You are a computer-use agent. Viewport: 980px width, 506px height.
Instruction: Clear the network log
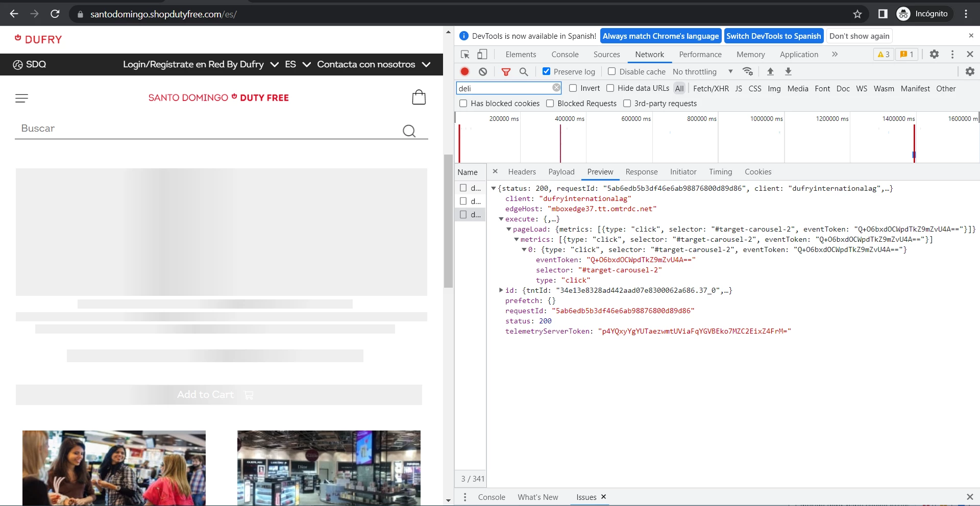click(483, 71)
